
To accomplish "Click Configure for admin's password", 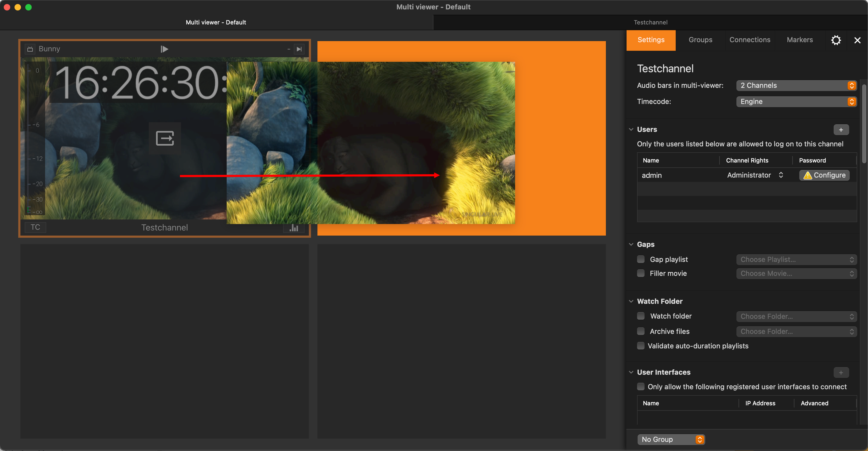I will (x=824, y=175).
